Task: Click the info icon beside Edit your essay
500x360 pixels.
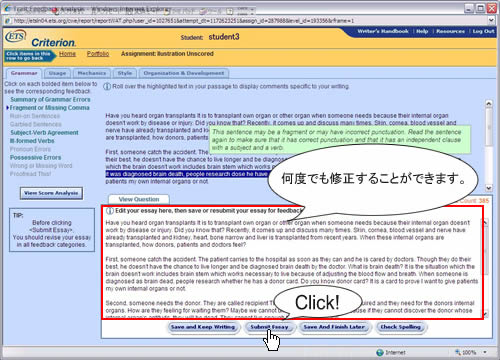Action: coord(110,211)
